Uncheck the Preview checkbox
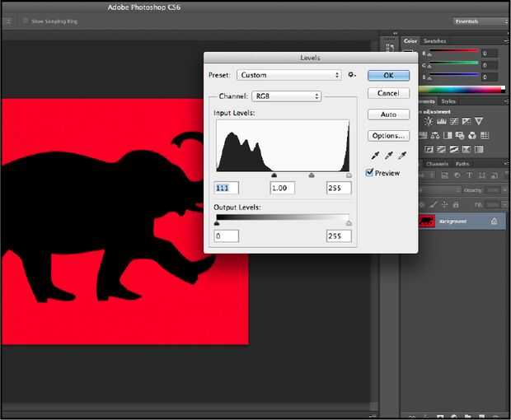Screen dimensions: 511x420 [369, 172]
